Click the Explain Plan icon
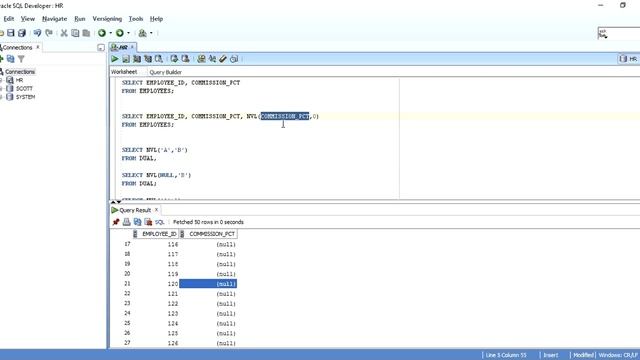 (137, 59)
